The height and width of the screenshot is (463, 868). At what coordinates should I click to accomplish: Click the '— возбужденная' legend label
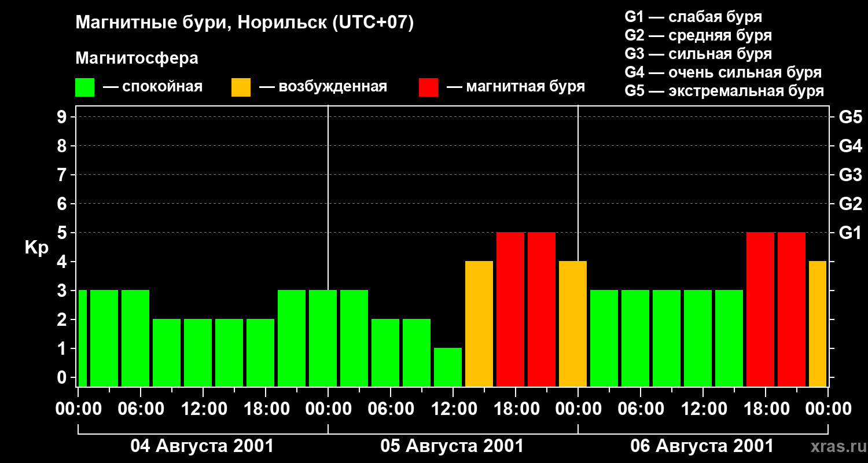(x=323, y=87)
